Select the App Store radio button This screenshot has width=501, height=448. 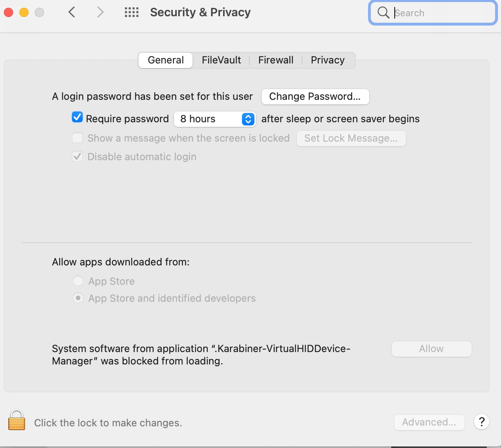pos(78,281)
